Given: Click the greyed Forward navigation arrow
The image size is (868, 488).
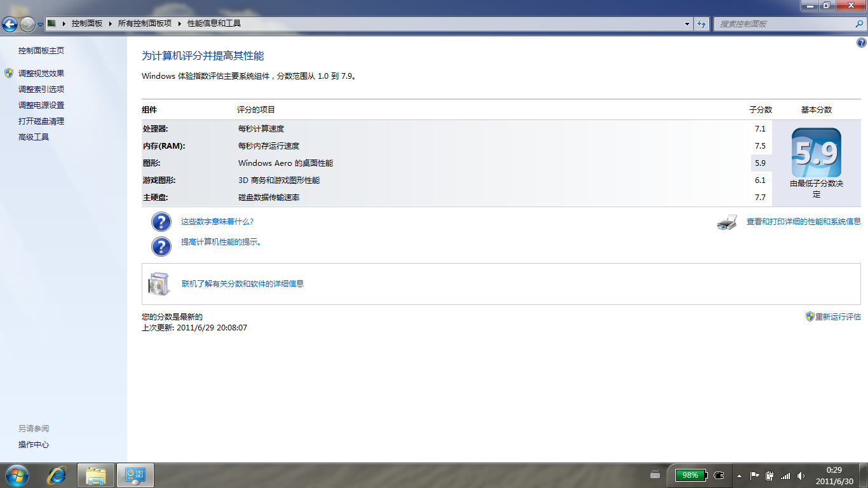Looking at the screenshot, I should 28,25.
